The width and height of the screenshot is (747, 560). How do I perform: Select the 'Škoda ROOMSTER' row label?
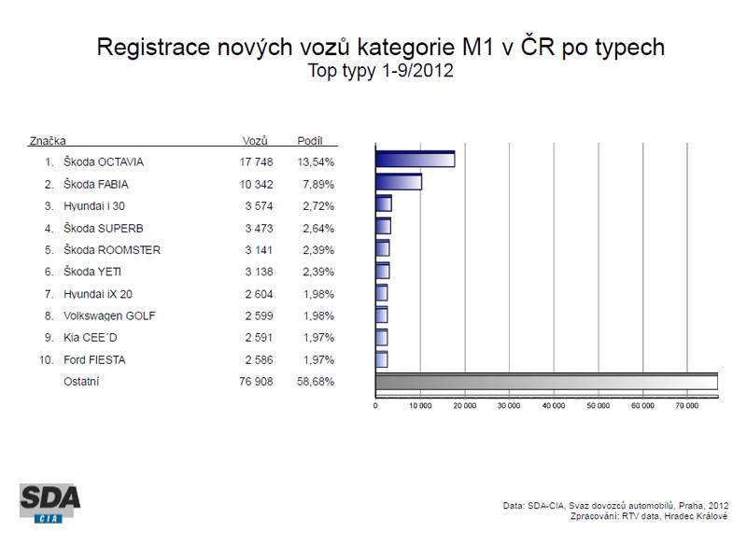tap(112, 250)
